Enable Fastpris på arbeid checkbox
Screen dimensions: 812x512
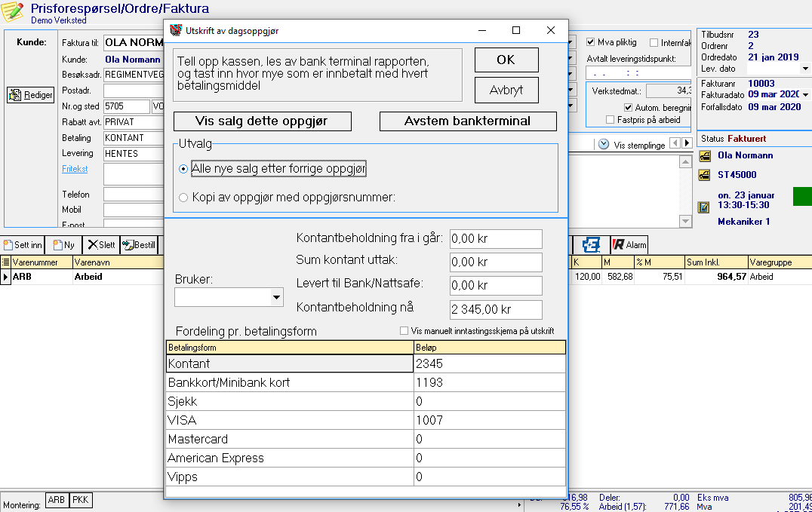pos(610,120)
